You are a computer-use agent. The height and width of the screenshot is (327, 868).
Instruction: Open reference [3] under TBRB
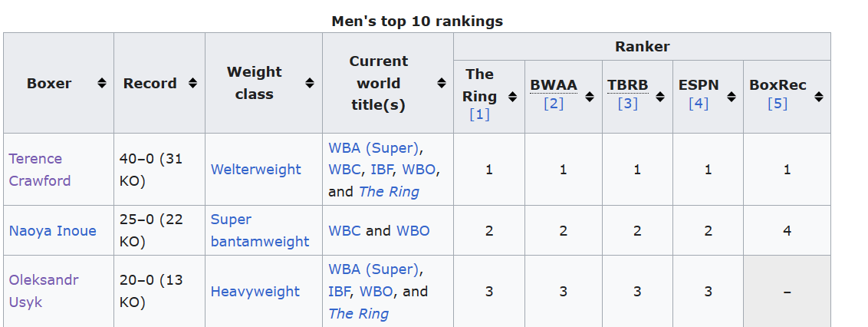point(628,103)
